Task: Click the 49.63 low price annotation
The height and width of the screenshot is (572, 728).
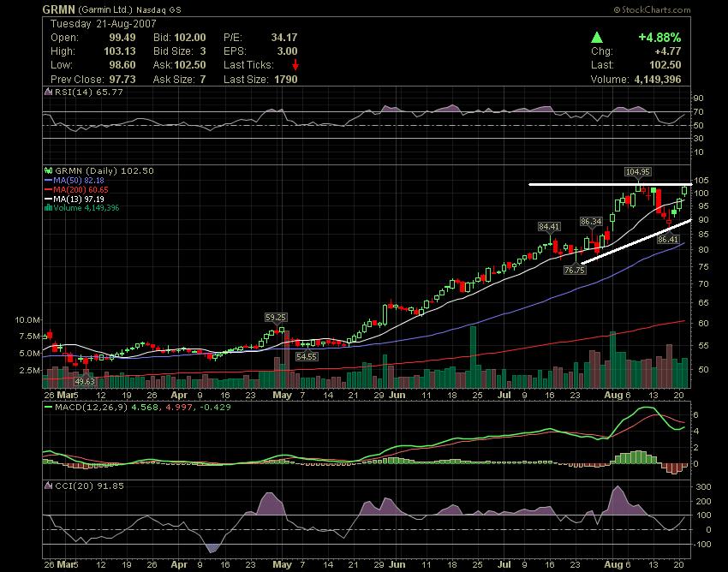Action: (85, 381)
